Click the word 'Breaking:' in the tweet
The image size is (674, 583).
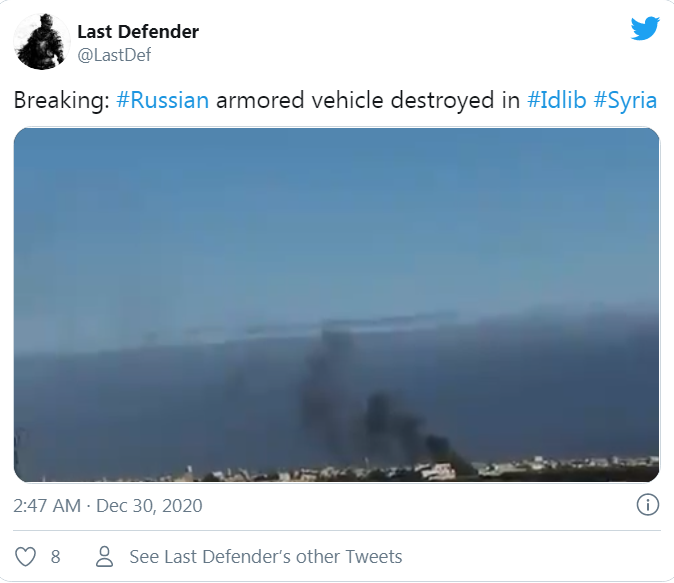pos(61,101)
